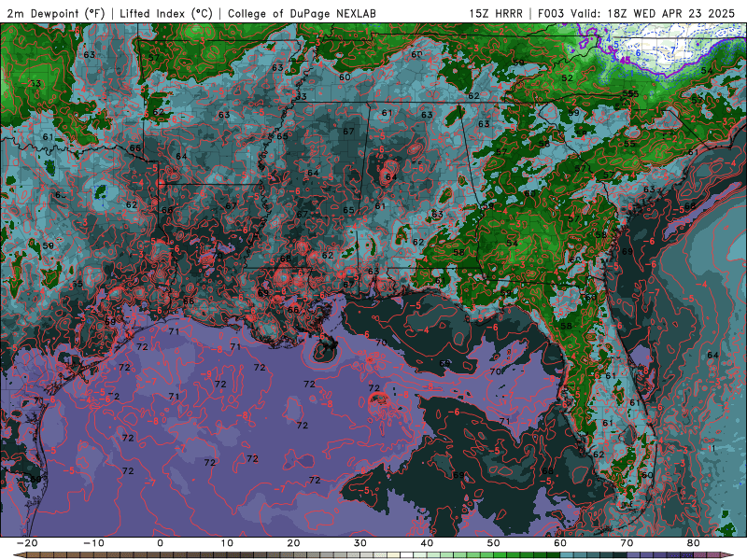Click the "60" color scale label
This screenshot has width=747, height=560.
coord(560,543)
